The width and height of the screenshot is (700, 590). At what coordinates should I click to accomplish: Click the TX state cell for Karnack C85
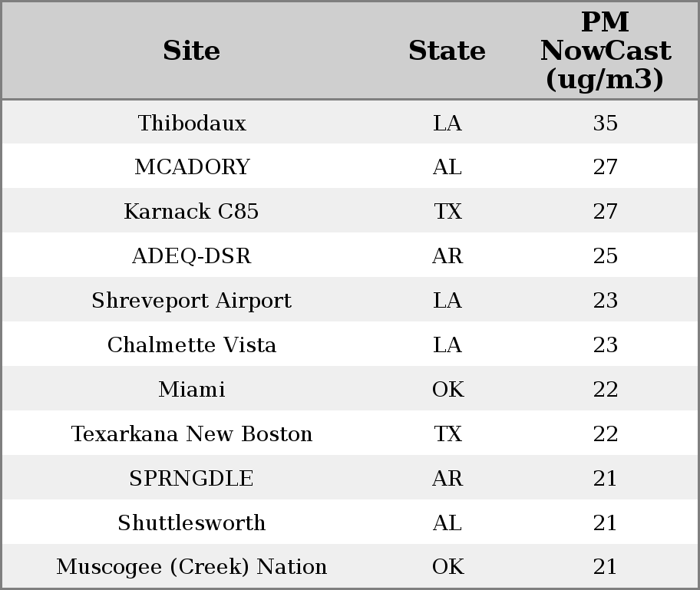coord(447,212)
